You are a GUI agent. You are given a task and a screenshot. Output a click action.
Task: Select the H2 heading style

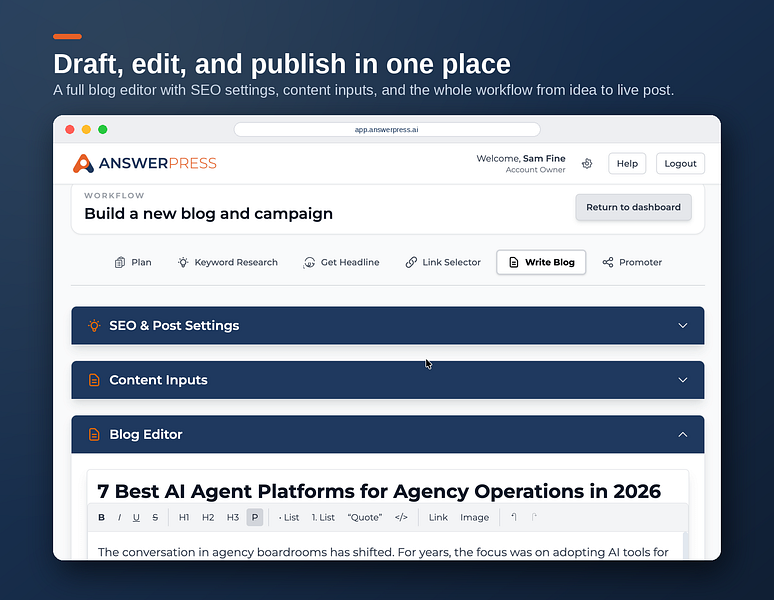click(x=208, y=517)
